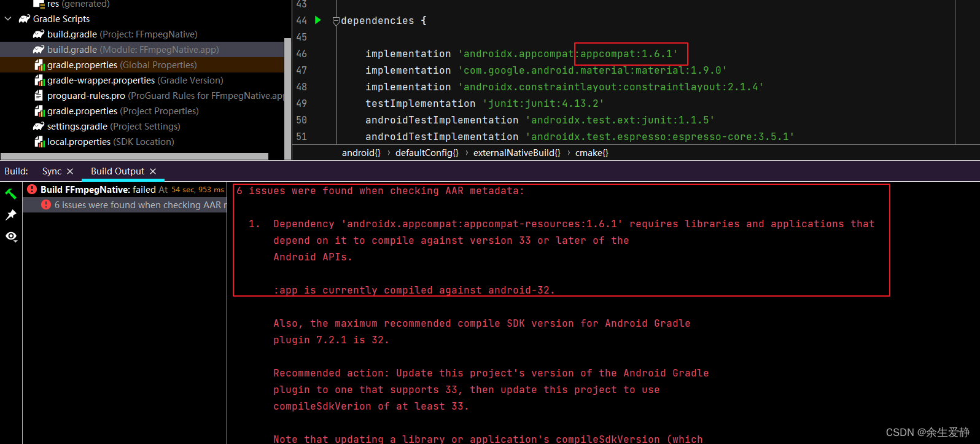Click constraintlayout:2.1.4 dependency line
The image size is (980, 444).
pos(564,87)
